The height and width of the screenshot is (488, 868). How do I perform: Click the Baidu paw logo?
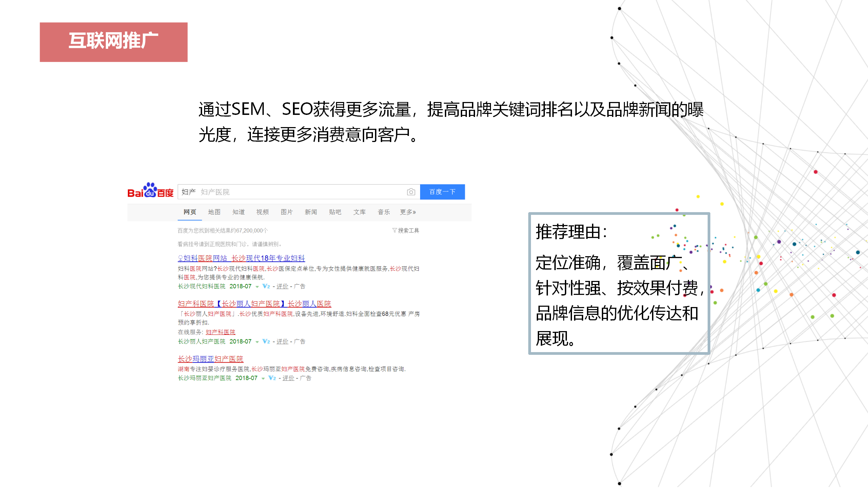(x=150, y=190)
